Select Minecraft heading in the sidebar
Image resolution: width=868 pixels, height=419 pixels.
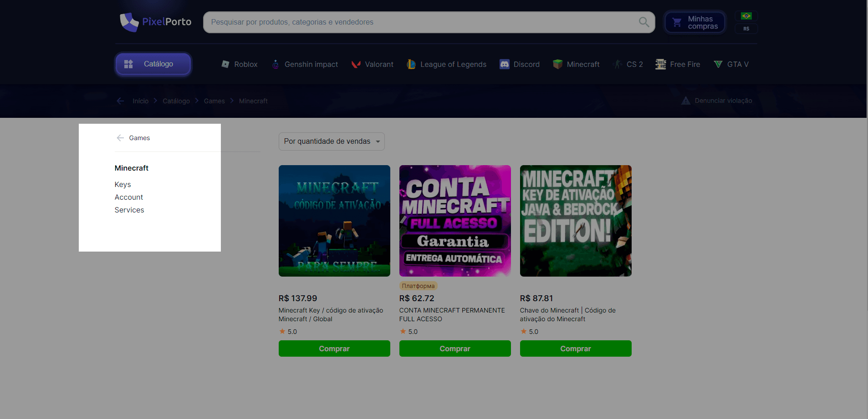[132, 168]
